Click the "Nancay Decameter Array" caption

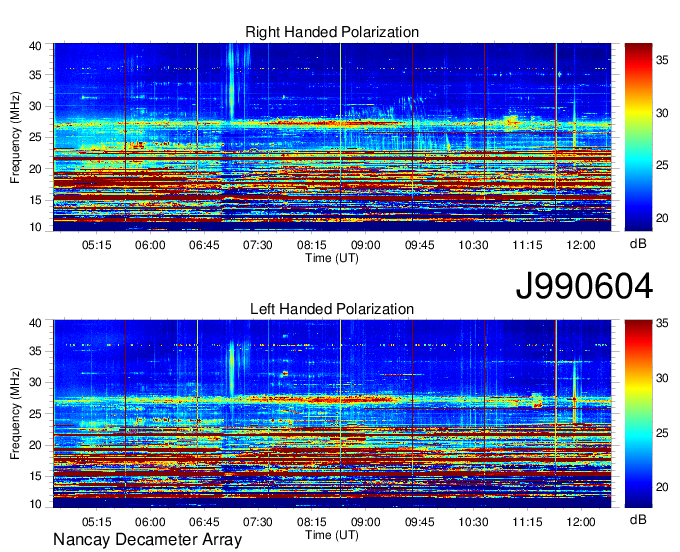[147, 539]
